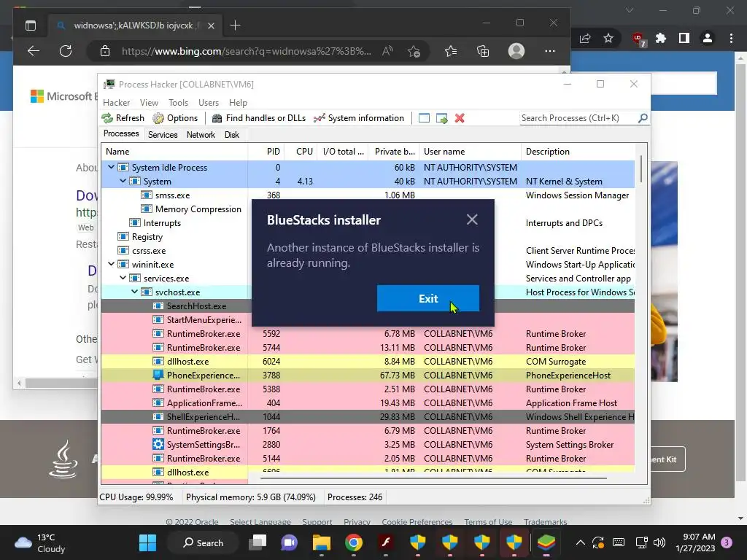The width and height of the screenshot is (747, 560).
Task: Select the SystemSettingsBroker process row
Action: tap(368, 444)
